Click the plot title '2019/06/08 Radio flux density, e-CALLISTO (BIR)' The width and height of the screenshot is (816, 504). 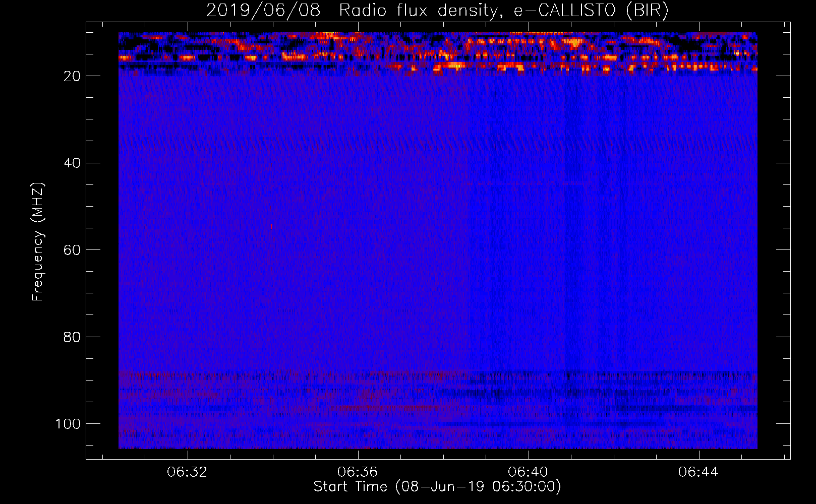tap(437, 11)
